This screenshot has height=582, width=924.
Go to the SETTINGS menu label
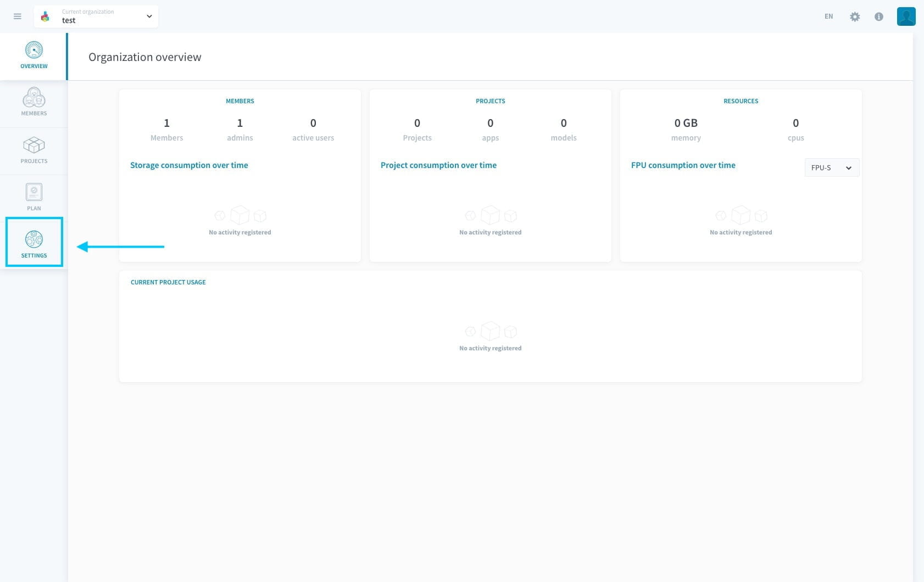pyautogui.click(x=34, y=256)
